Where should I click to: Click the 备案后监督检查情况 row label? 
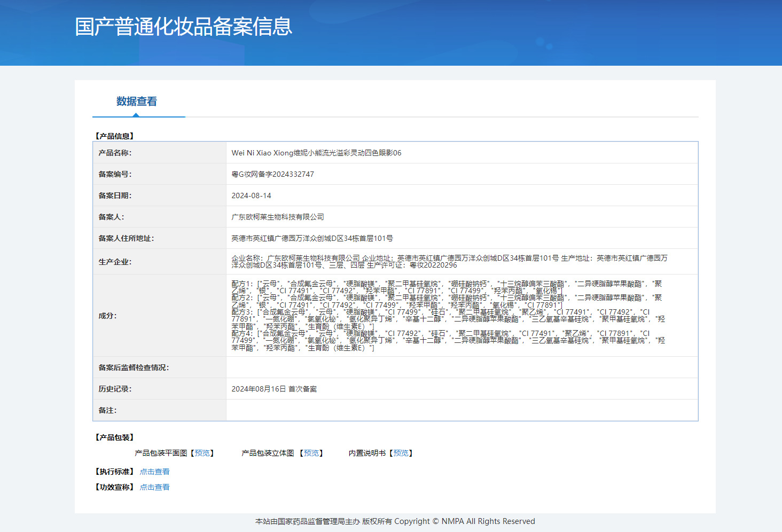(x=134, y=367)
